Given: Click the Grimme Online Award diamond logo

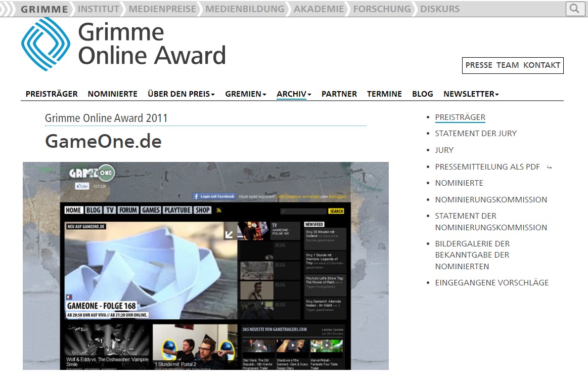Looking at the screenshot, I should [46, 44].
